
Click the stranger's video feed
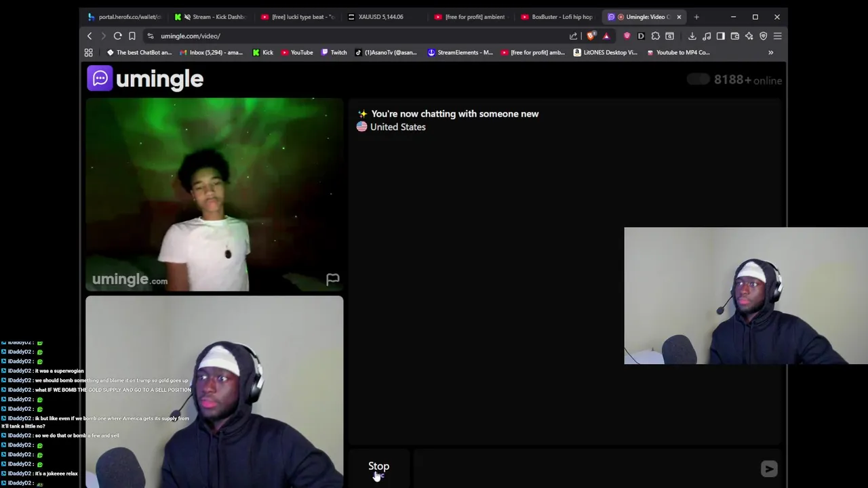coord(214,195)
